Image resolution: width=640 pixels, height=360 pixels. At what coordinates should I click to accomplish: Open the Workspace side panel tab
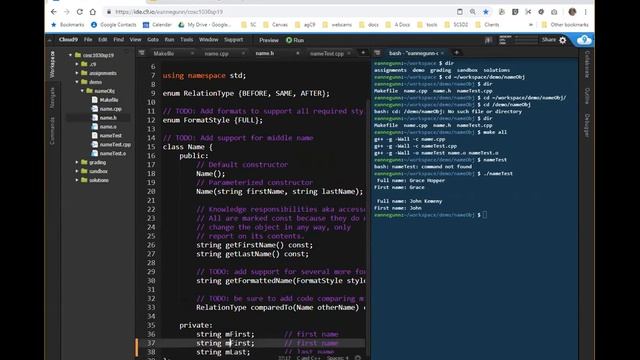(x=52, y=64)
